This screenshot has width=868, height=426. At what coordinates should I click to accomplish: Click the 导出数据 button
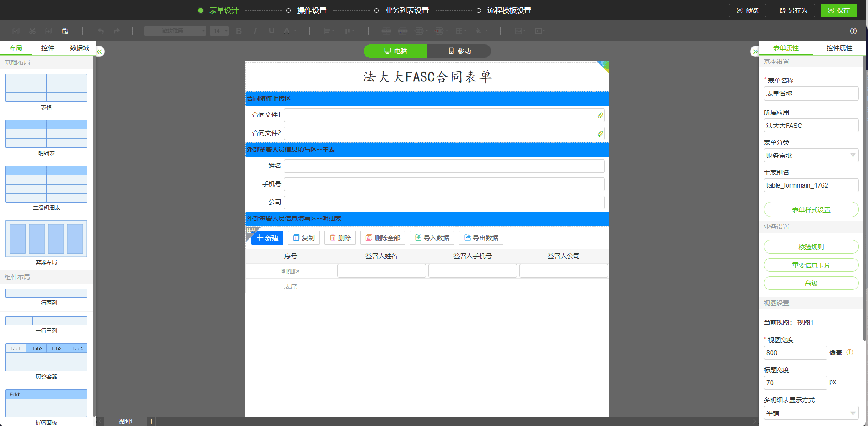coord(481,238)
